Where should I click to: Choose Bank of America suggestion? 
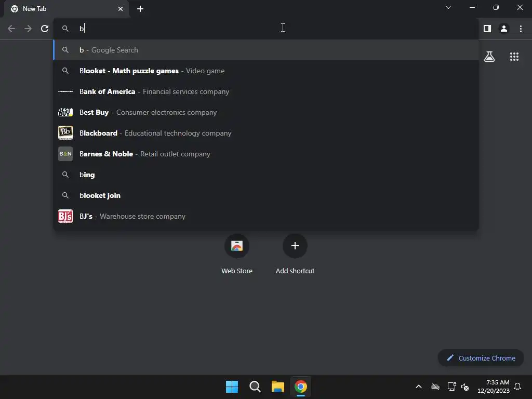tap(266, 91)
